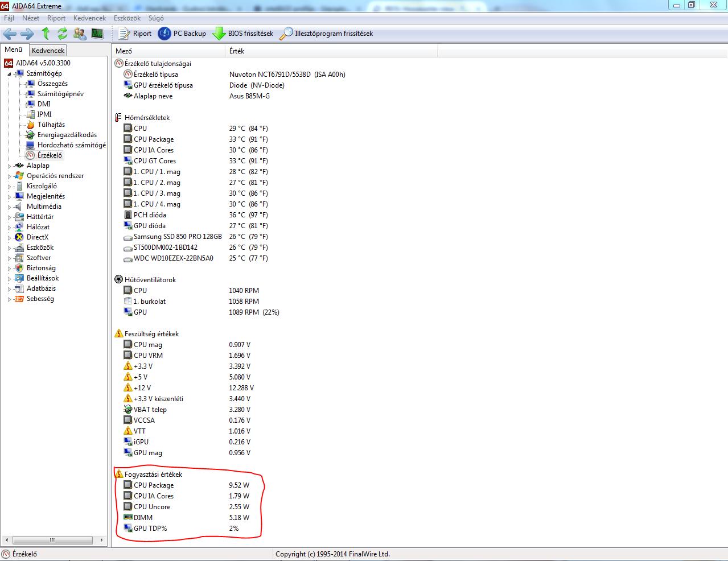The width and height of the screenshot is (728, 561).
Task: Click the Adatbázis tree icon
Action: (x=19, y=288)
